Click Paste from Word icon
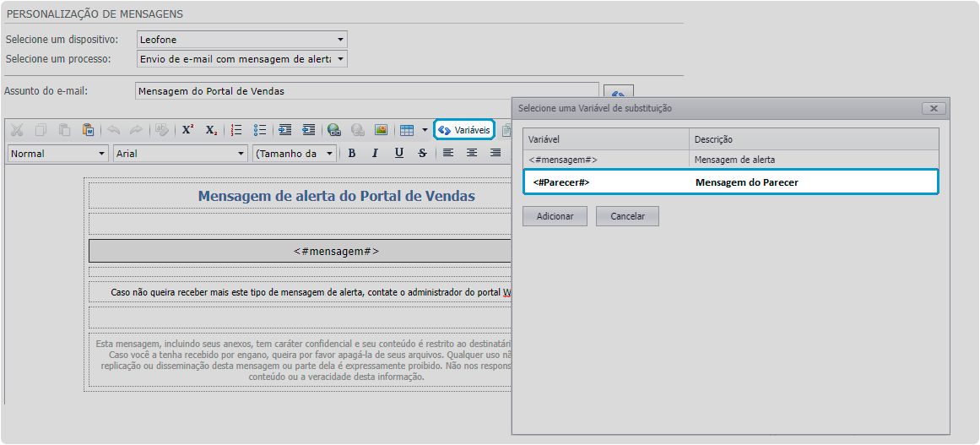Screen dimensions: 980x445 pyautogui.click(x=88, y=130)
